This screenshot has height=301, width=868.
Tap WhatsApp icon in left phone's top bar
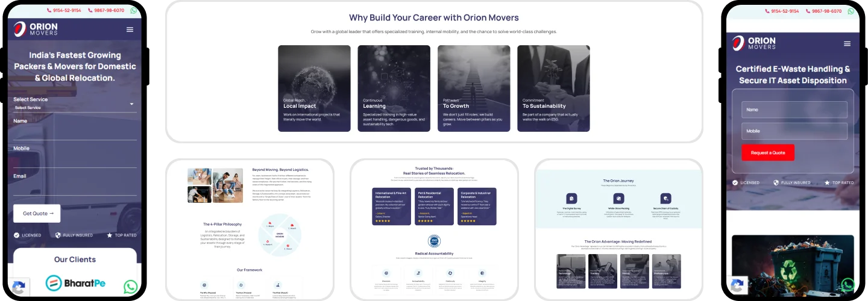click(133, 11)
